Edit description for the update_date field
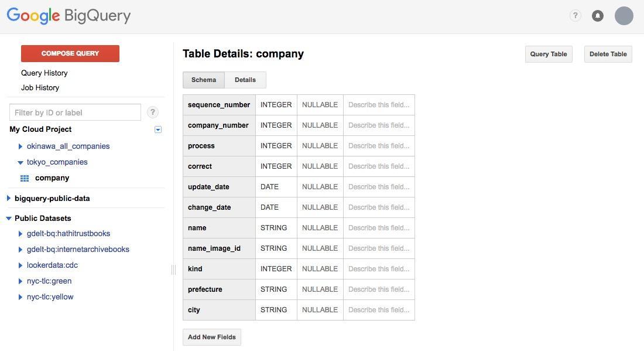 pyautogui.click(x=379, y=187)
